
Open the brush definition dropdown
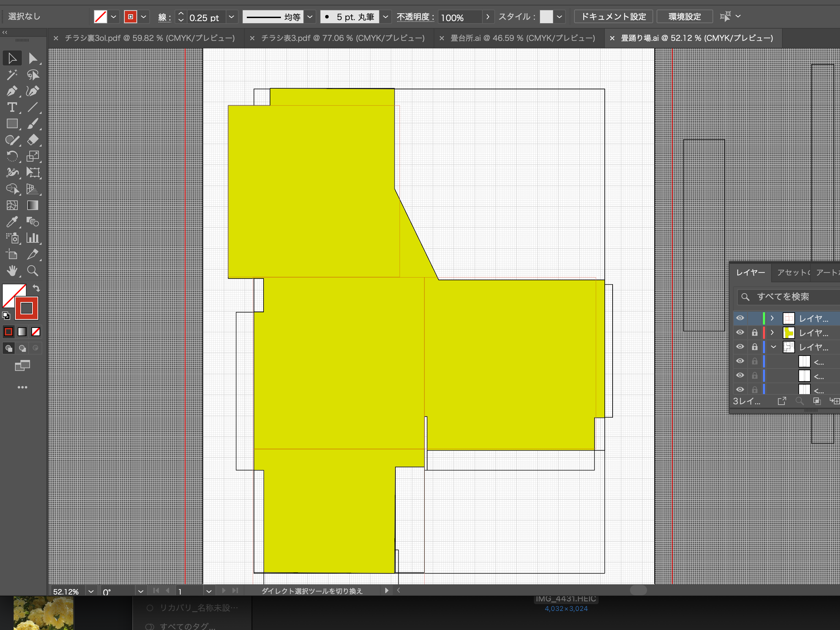click(386, 17)
